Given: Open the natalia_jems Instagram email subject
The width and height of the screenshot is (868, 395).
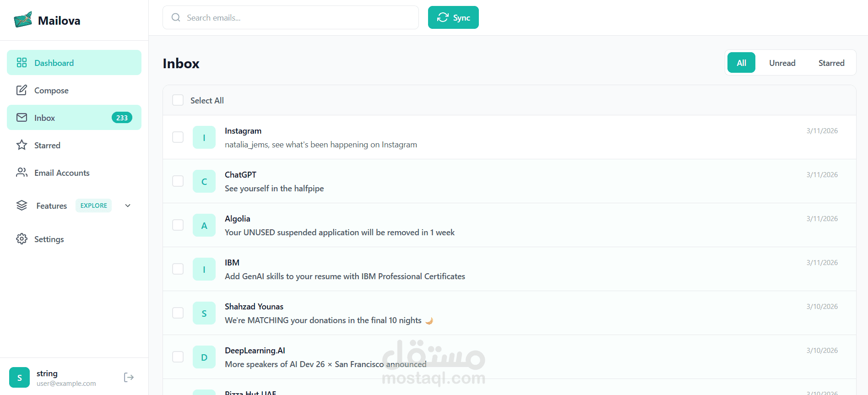Looking at the screenshot, I should click(321, 145).
